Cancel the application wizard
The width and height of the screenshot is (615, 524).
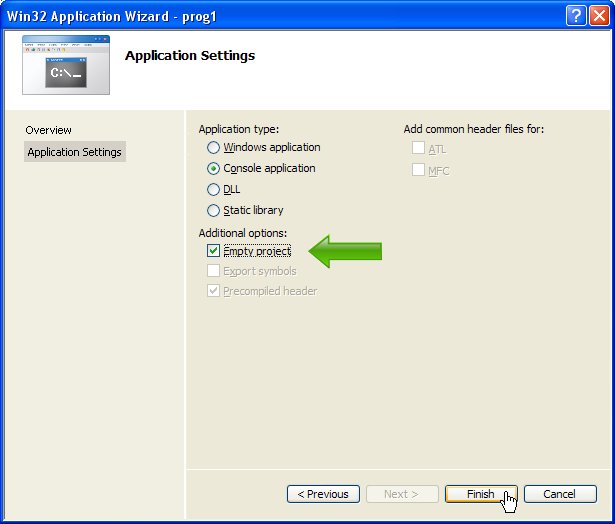560,494
